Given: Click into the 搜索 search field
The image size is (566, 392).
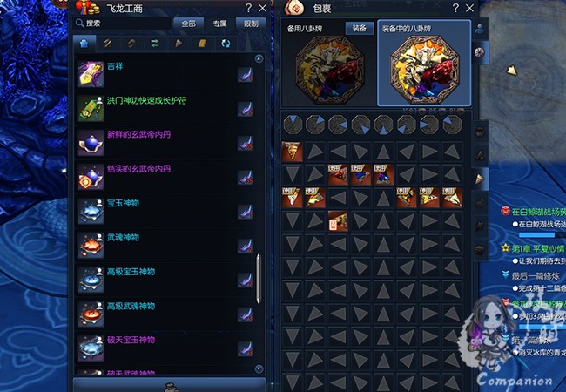Looking at the screenshot, I should [x=123, y=24].
